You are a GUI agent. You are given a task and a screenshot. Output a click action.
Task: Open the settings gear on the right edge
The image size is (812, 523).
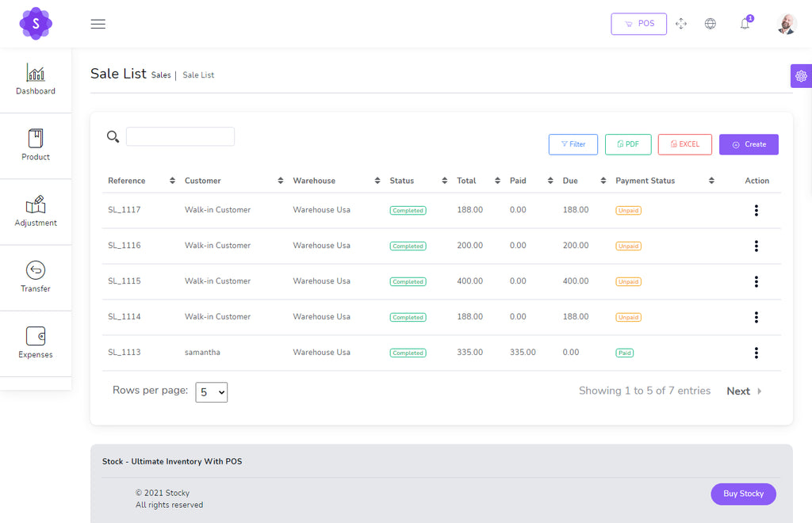click(801, 75)
